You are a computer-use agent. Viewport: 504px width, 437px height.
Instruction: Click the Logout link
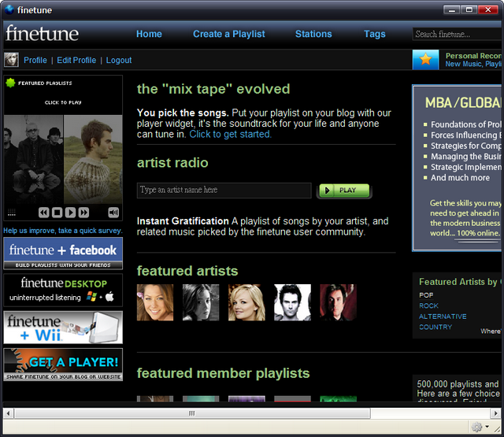(x=119, y=60)
